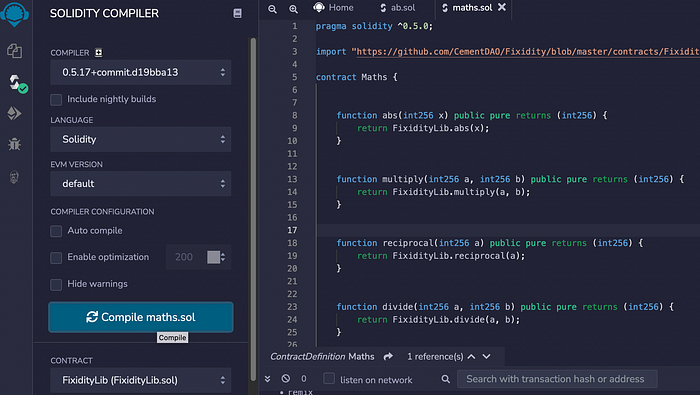
Task: Open compiler version 0.5.17 dropdown
Action: tap(141, 72)
